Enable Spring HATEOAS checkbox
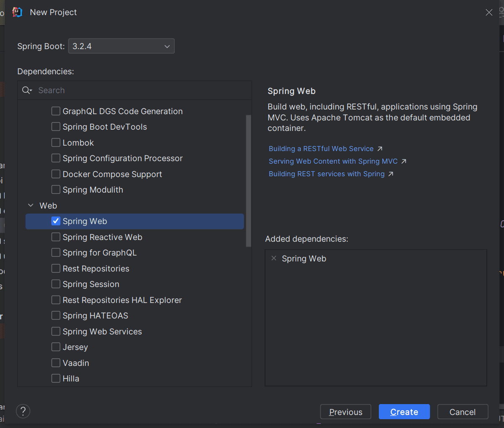This screenshot has height=428, width=504. point(56,316)
